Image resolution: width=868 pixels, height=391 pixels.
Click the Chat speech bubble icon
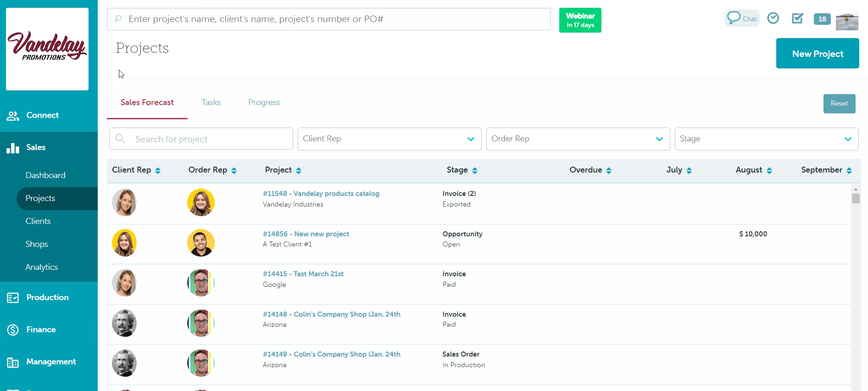(x=734, y=18)
